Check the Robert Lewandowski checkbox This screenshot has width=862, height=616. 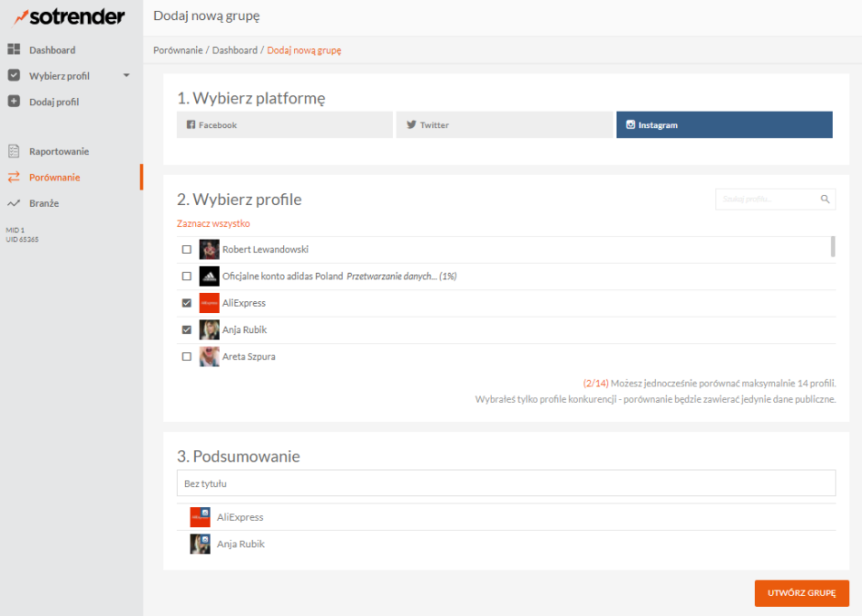click(x=187, y=249)
